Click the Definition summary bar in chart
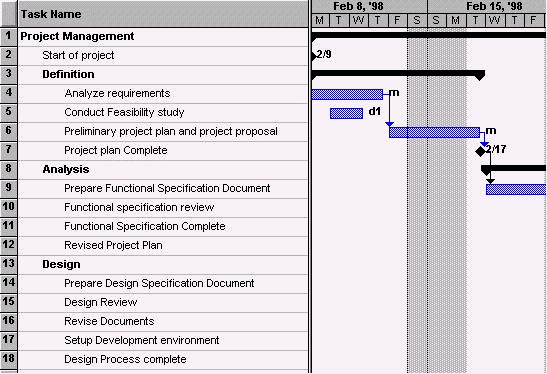The width and height of the screenshot is (547, 374). [398, 74]
